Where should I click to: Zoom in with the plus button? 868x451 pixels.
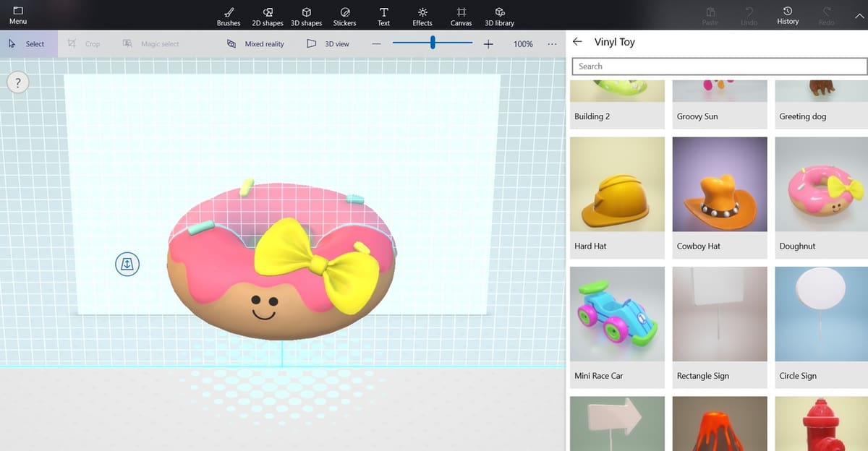coord(488,44)
